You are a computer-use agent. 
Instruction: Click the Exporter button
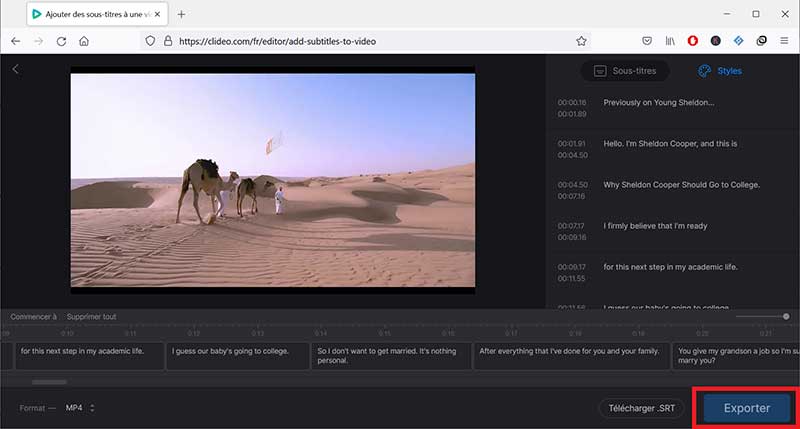pos(747,408)
